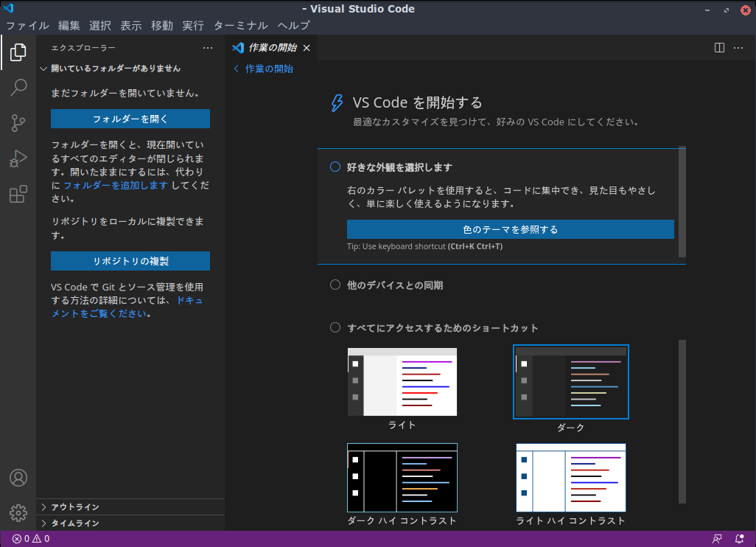This screenshot has width=756, height=547.
Task: Go back via 作業の開始 breadcrumb link
Action: [x=263, y=69]
